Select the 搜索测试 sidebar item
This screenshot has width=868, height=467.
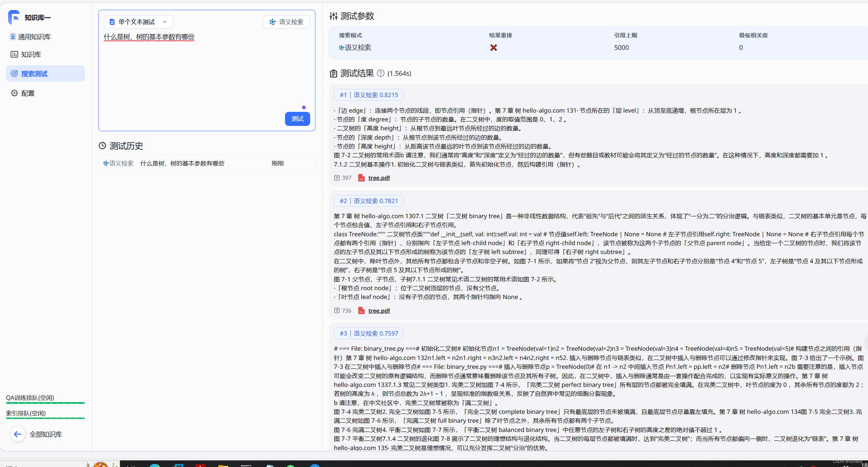click(x=45, y=73)
